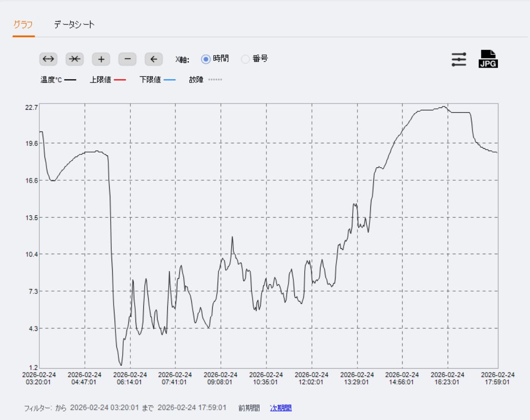
Task: Select the 時間 X-axis radio button
Action: [x=206, y=59]
